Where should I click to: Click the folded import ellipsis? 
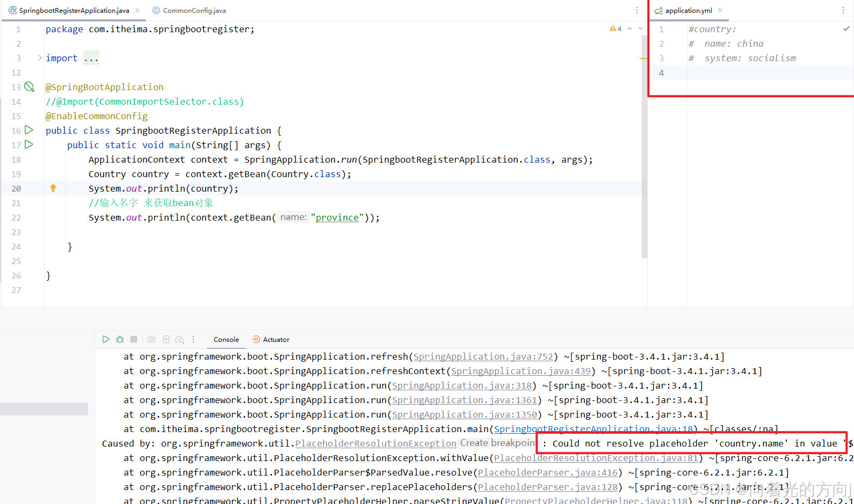point(91,58)
